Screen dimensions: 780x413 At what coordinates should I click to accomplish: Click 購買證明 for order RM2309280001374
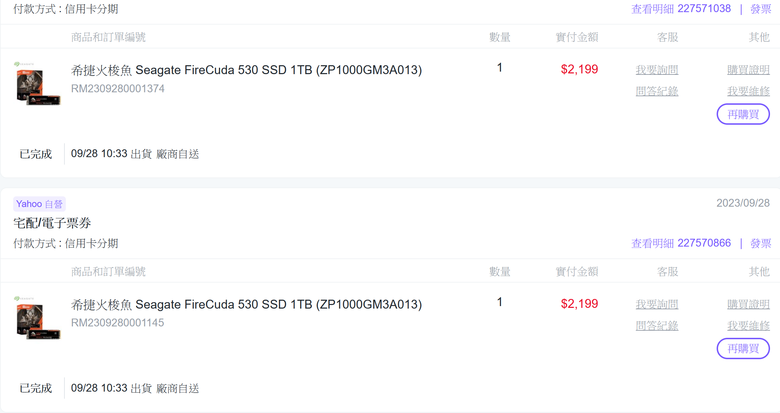point(748,70)
